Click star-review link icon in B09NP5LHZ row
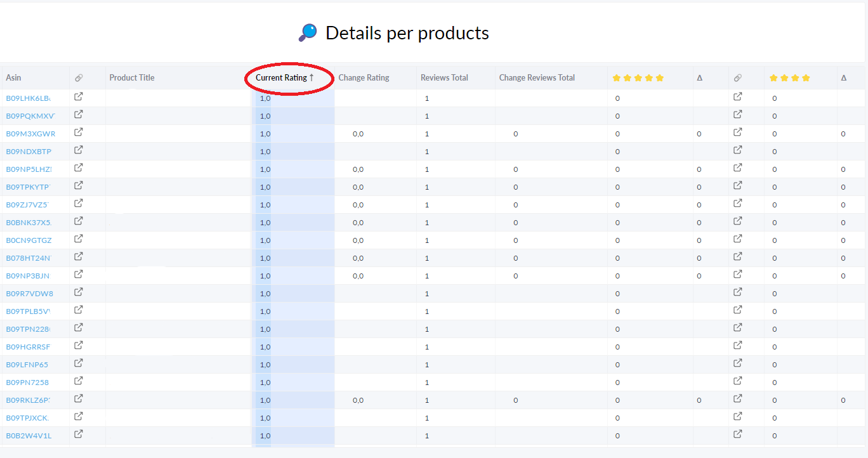This screenshot has height=458, width=868. pos(737,168)
